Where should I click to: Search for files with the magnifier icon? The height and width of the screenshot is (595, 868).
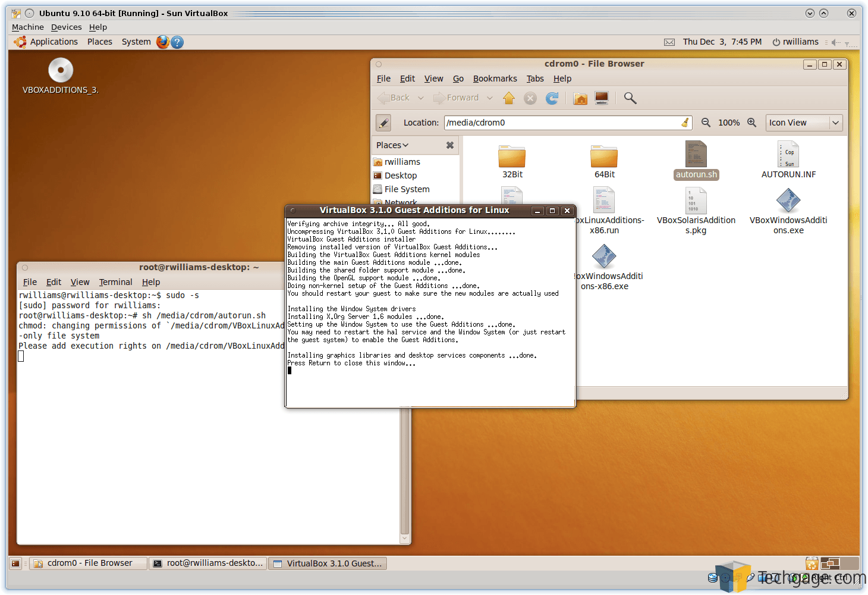(x=630, y=98)
